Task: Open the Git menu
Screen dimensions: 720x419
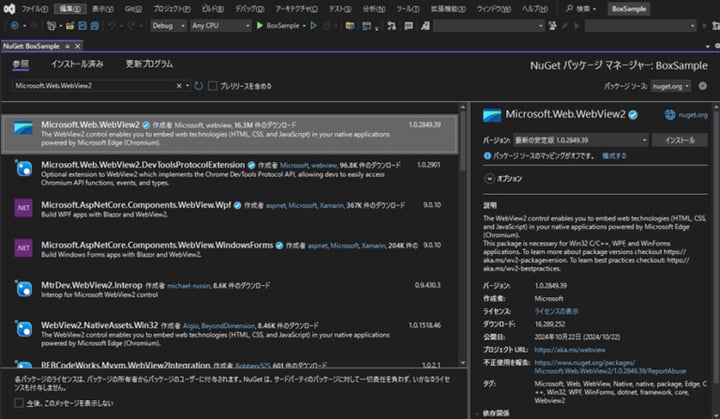Action: pos(133,9)
